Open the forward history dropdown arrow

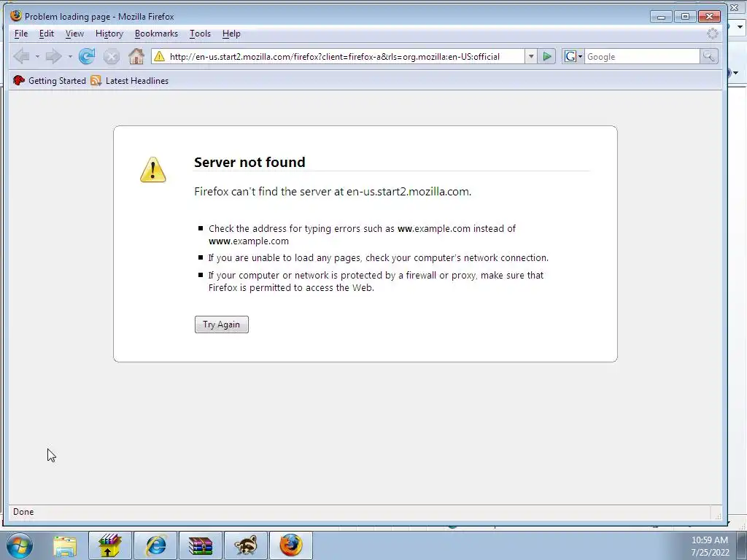70,57
